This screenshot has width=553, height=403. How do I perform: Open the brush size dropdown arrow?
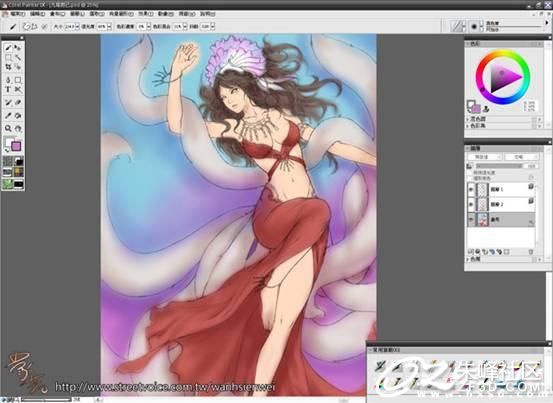(77, 26)
